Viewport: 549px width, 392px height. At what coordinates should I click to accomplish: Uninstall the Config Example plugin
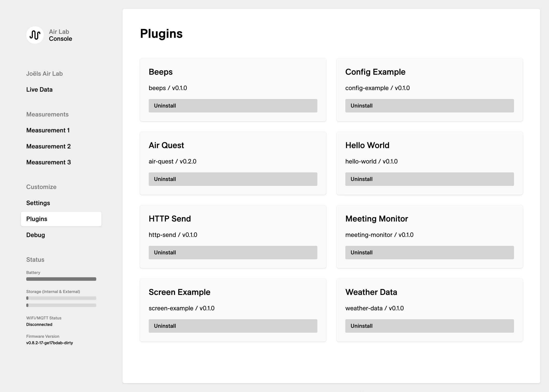click(x=429, y=106)
